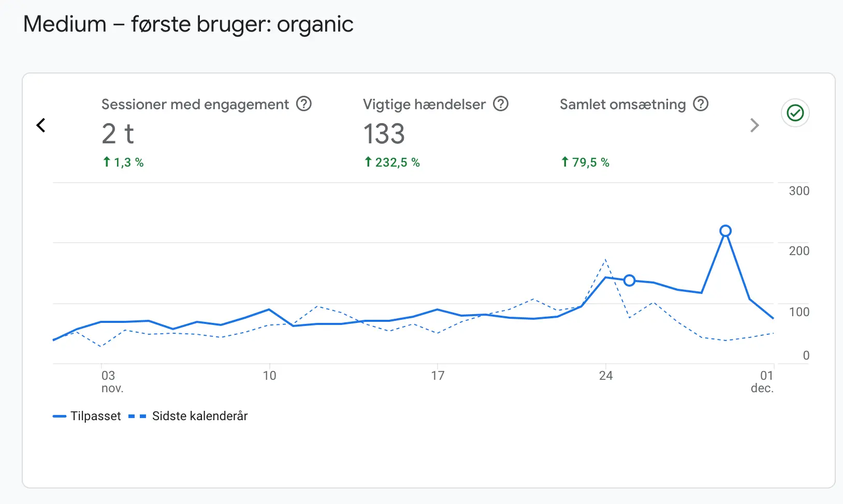
Task: Select the Sessioner med engagement metric tab
Action: click(x=195, y=105)
